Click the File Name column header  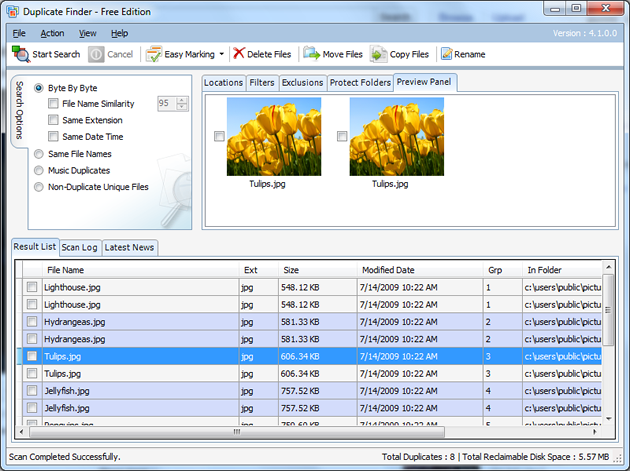[x=66, y=270]
